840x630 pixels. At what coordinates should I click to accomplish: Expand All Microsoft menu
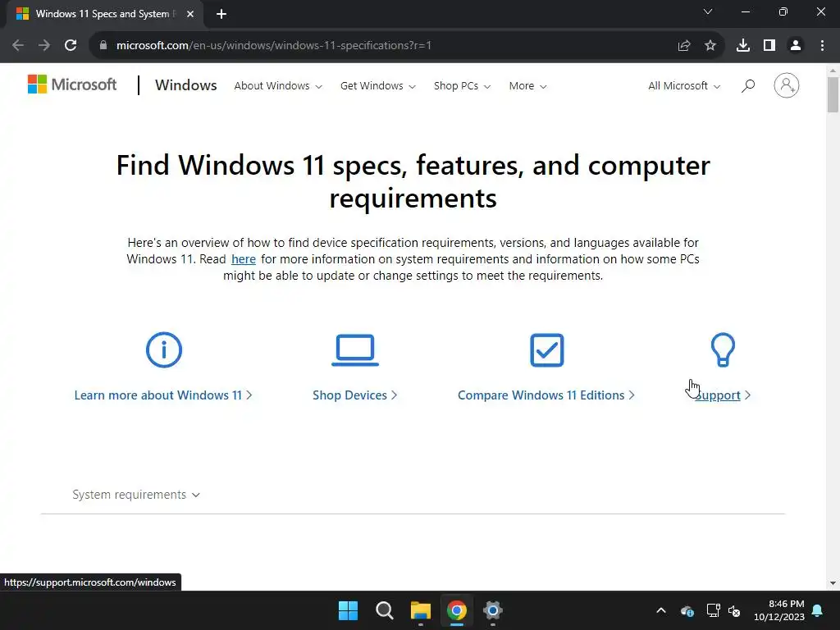(x=684, y=85)
